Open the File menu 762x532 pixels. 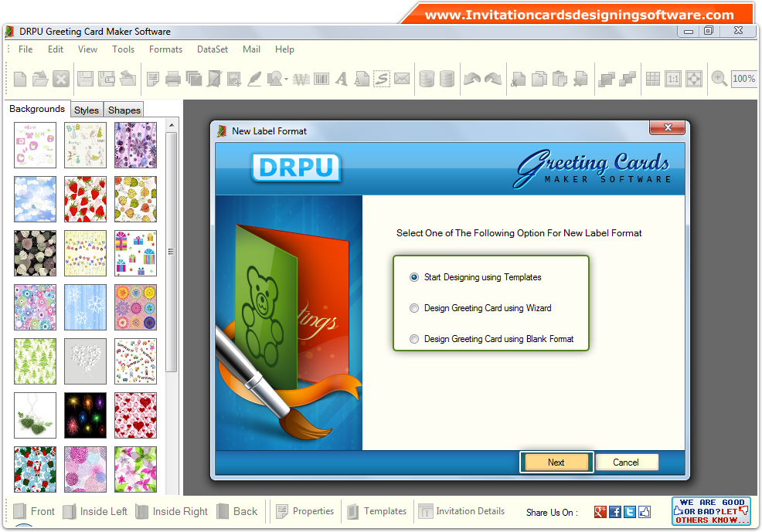click(26, 49)
